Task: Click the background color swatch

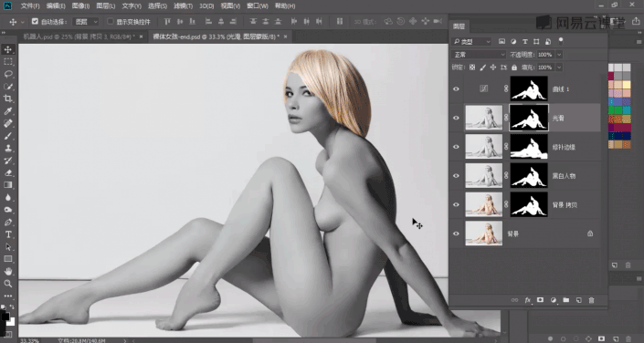Action: point(11,322)
